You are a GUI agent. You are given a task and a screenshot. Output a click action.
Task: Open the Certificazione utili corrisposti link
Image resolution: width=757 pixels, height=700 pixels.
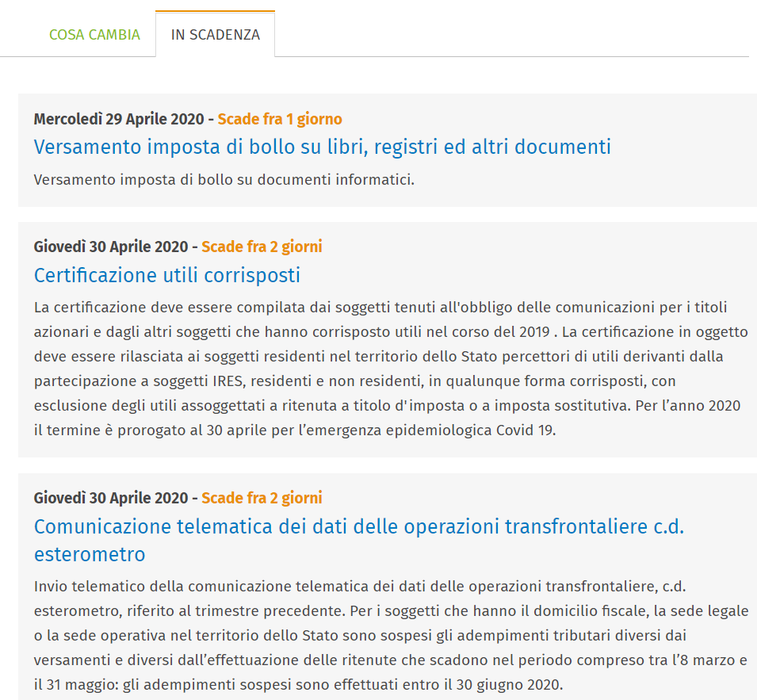[x=166, y=275]
